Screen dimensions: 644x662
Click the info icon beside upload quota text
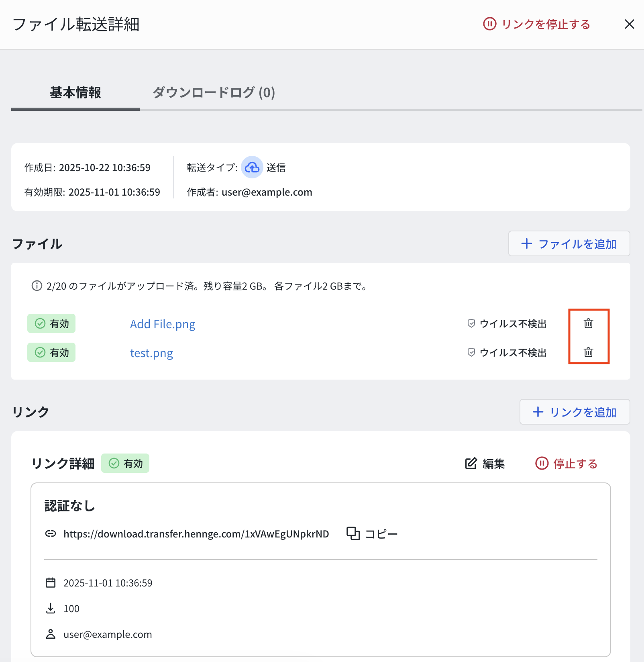click(37, 286)
